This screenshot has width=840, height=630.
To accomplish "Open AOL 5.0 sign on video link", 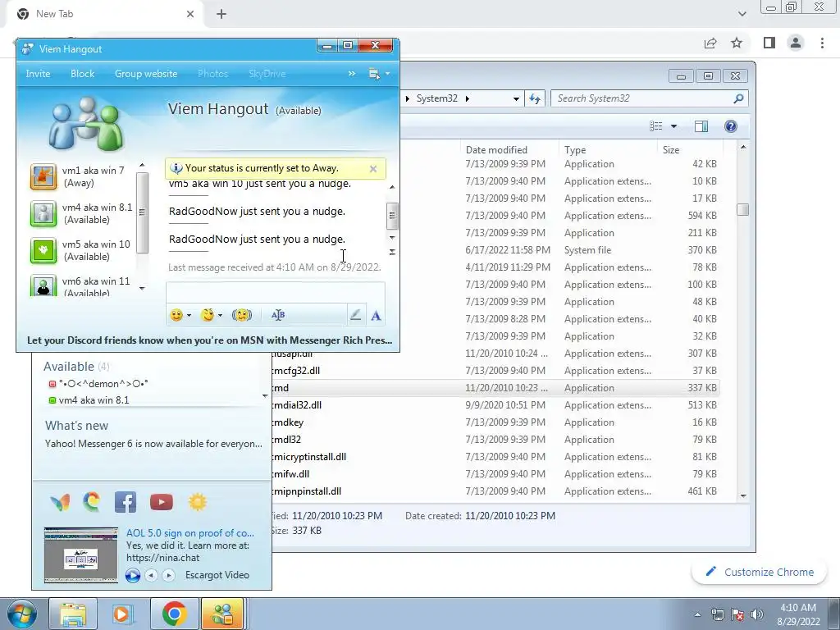I will pyautogui.click(x=190, y=533).
